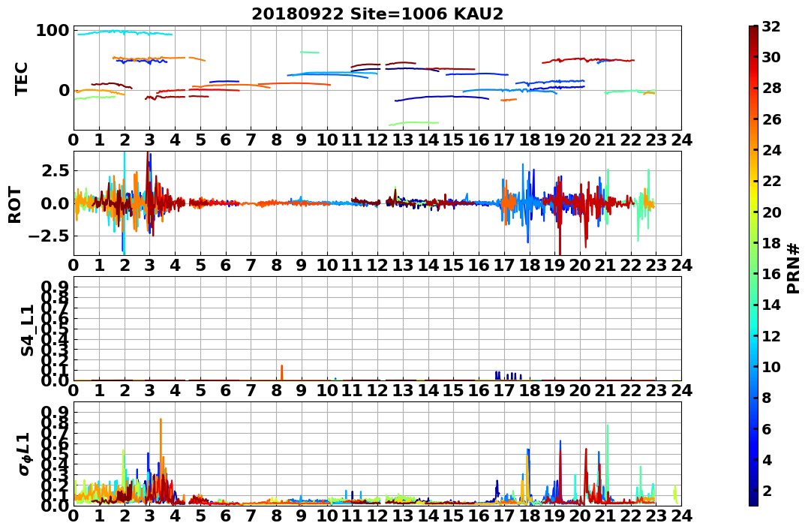This screenshot has width=808, height=532.
Task: Click colorbar tick label '28'
Action: (771, 88)
